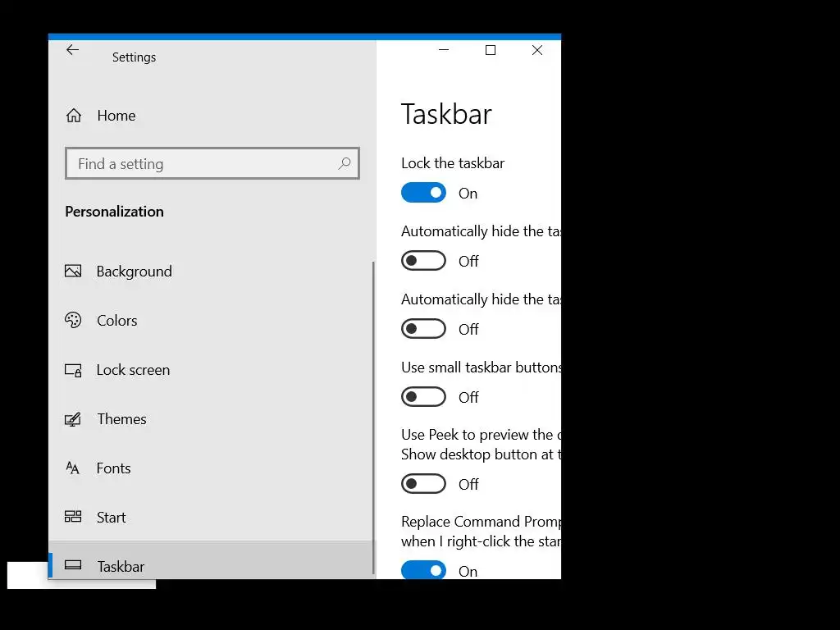Click the Lock the taskbar label
The image size is (840, 630).
pos(453,163)
